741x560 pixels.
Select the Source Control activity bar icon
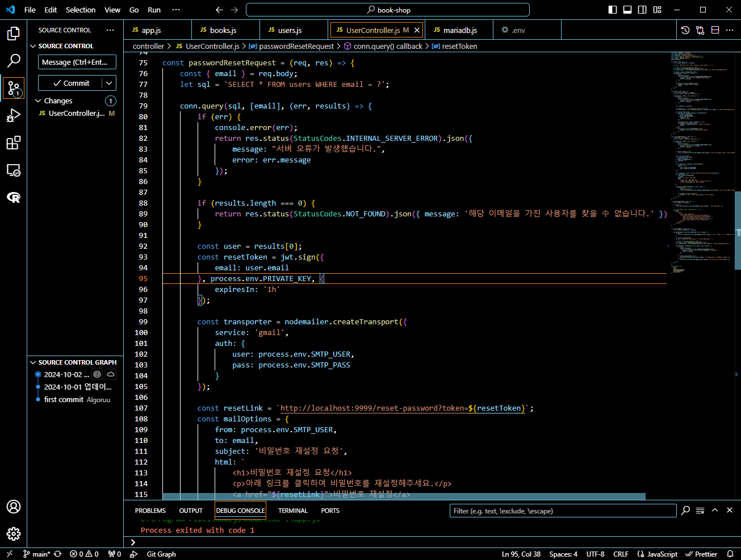tap(14, 88)
